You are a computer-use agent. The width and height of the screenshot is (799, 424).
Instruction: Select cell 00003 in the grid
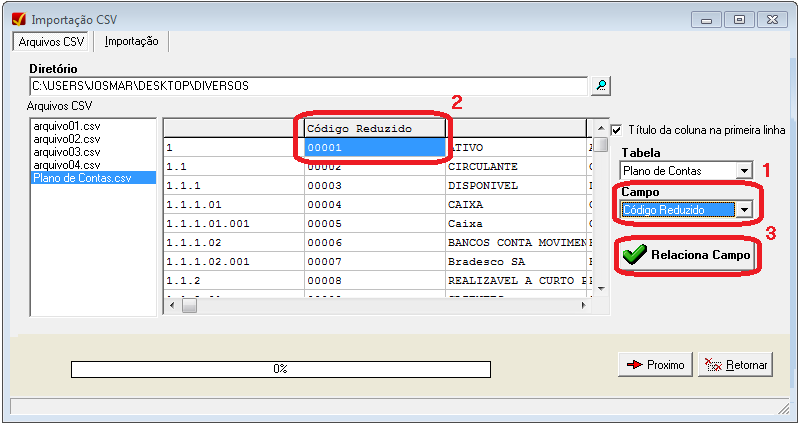(375, 186)
